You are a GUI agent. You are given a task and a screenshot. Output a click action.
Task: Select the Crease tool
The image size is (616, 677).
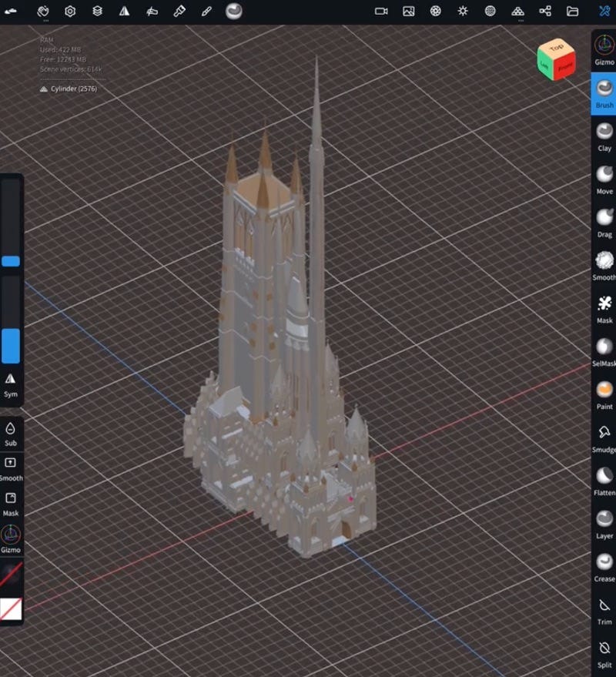tap(604, 568)
